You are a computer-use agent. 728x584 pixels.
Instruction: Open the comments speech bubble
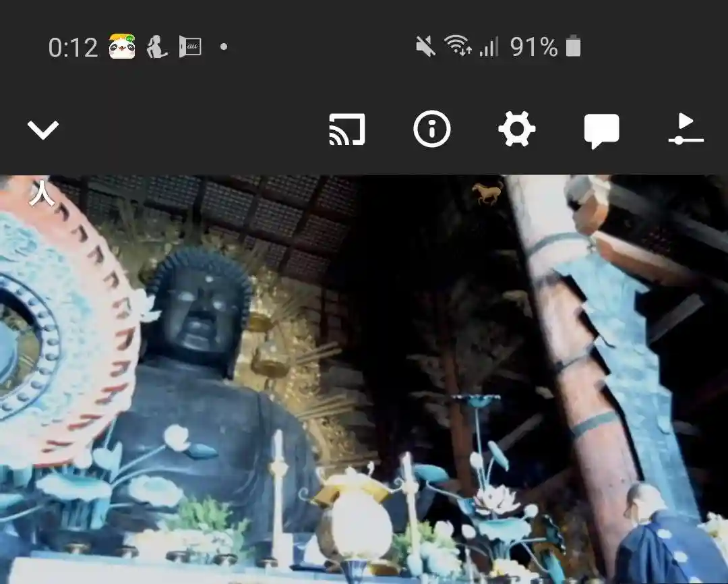click(x=601, y=131)
